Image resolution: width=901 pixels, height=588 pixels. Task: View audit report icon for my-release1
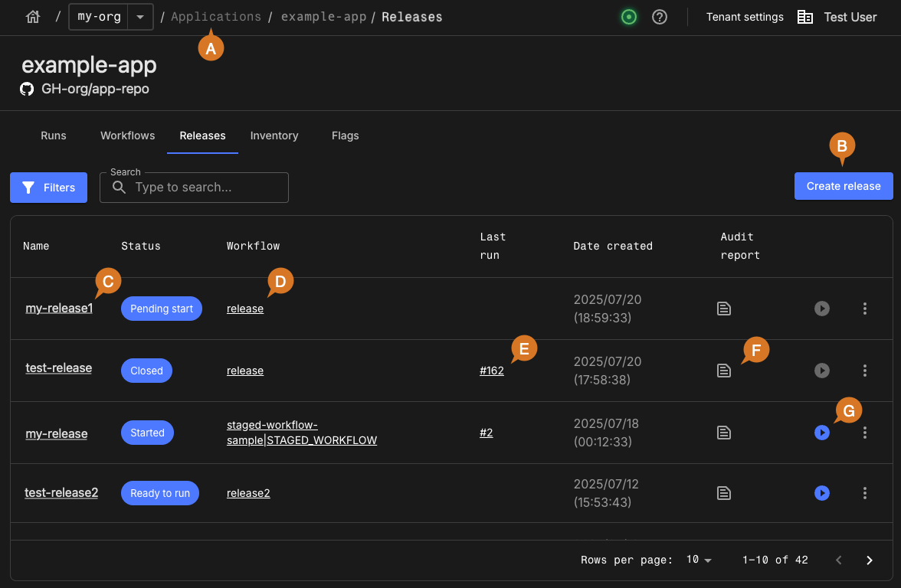pyautogui.click(x=724, y=309)
